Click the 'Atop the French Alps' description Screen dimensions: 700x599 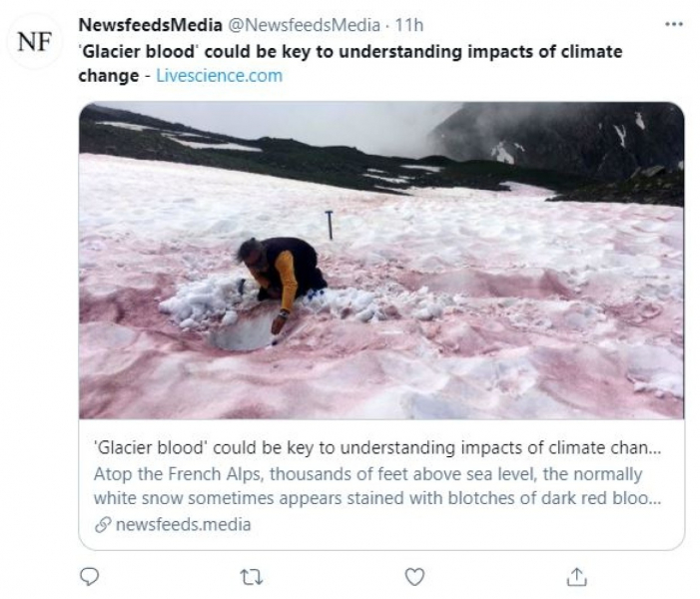click(x=368, y=473)
